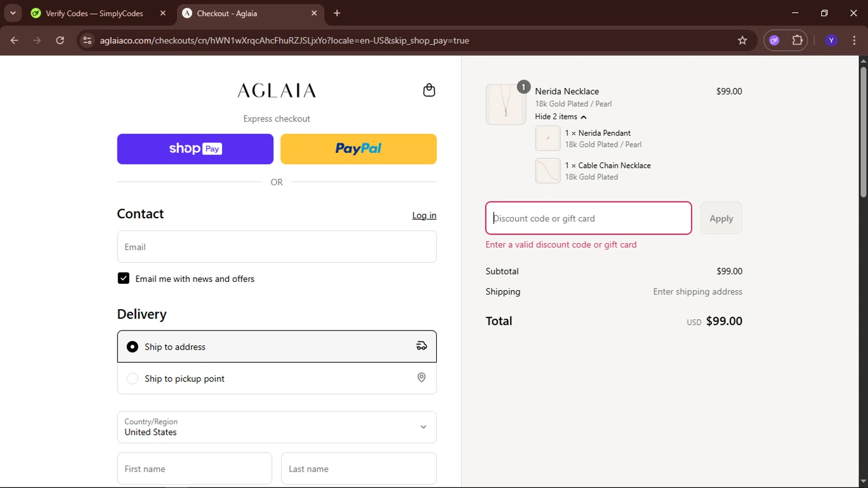Click the First name field

pyautogui.click(x=194, y=468)
